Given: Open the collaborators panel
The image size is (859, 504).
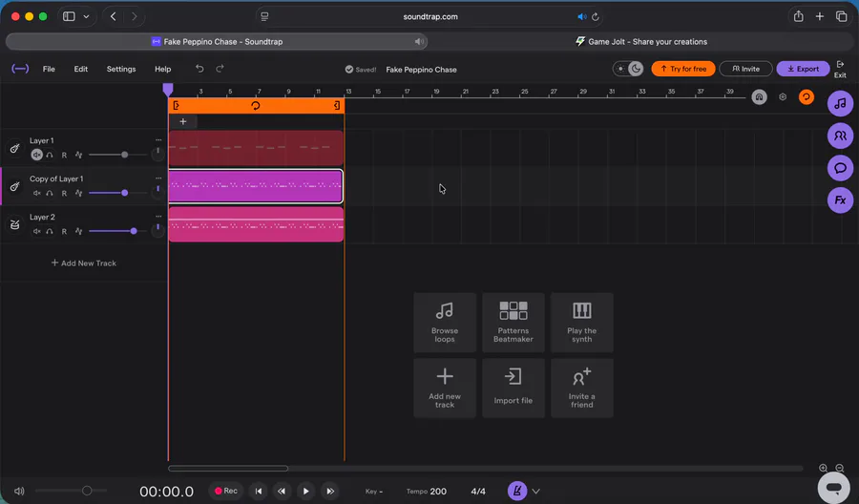Looking at the screenshot, I should coord(840,136).
